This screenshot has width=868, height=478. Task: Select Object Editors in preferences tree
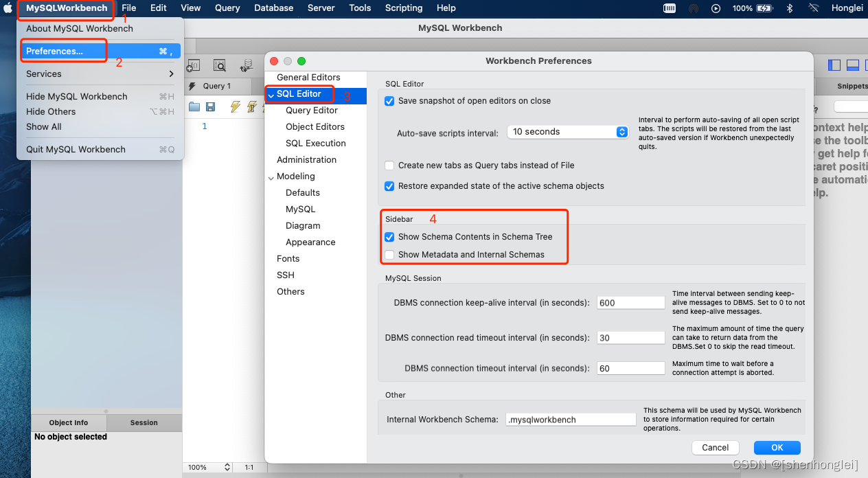click(x=316, y=127)
